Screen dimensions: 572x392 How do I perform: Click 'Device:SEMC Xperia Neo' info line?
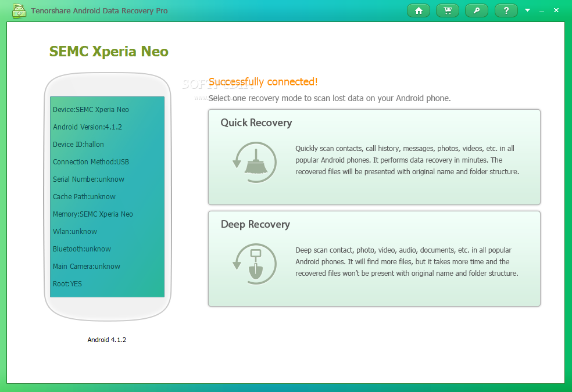(91, 110)
